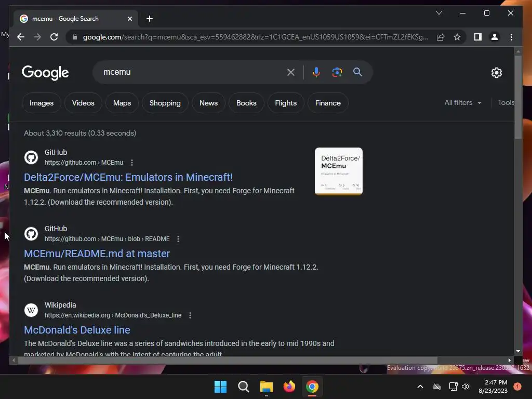Viewport: 532px width, 399px height.
Task: Open the notification badge in the tray
Action: tap(517, 387)
